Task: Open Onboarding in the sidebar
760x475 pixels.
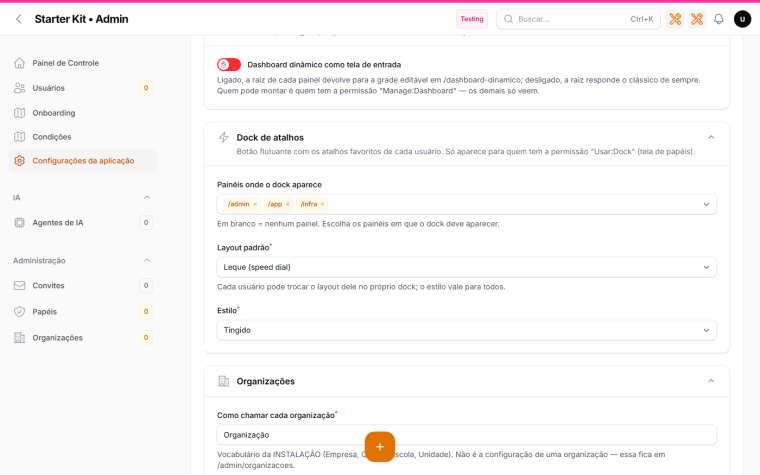Action: 82,113
